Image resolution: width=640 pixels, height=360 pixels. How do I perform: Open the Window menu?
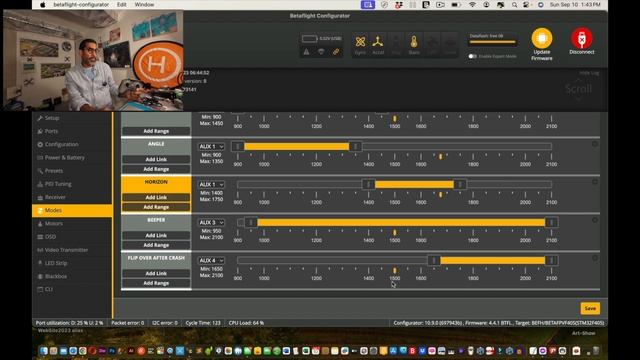pos(144,5)
